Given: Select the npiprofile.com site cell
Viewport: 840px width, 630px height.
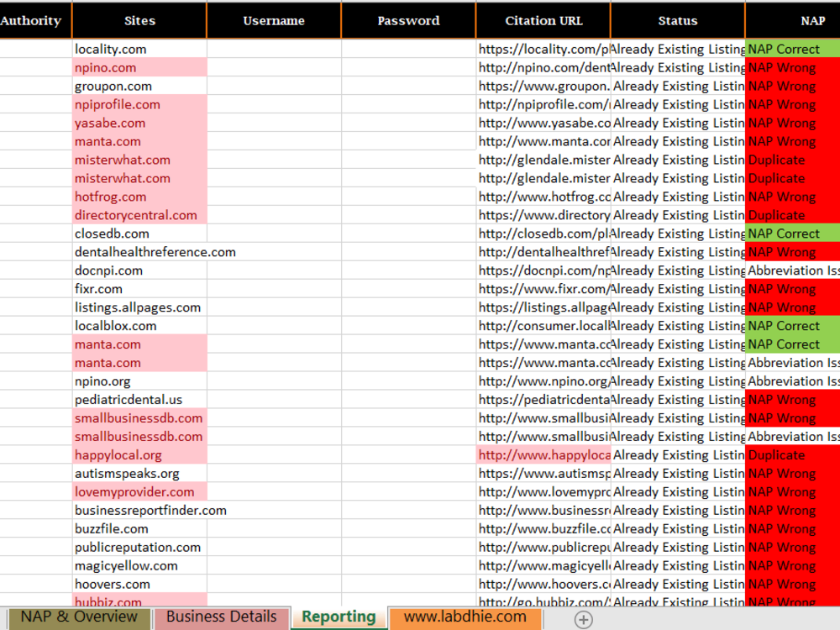Looking at the screenshot, I should (x=139, y=104).
